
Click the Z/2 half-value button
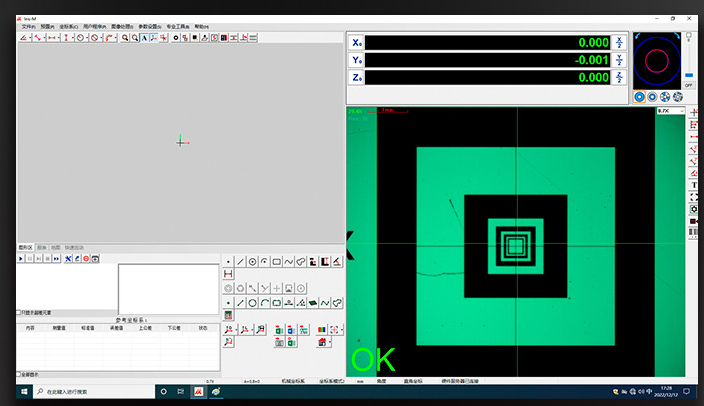(619, 77)
